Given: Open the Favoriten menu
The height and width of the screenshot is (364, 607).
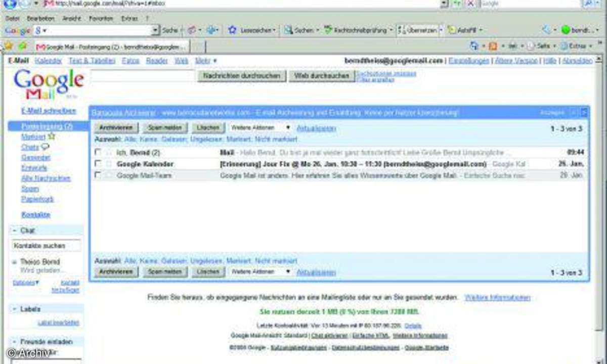Looking at the screenshot, I should point(101,18).
